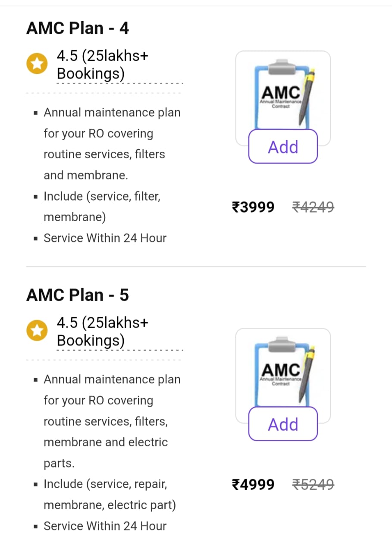
Task: View the 4.5 rating bookings text of Plan 4
Action: point(103,65)
